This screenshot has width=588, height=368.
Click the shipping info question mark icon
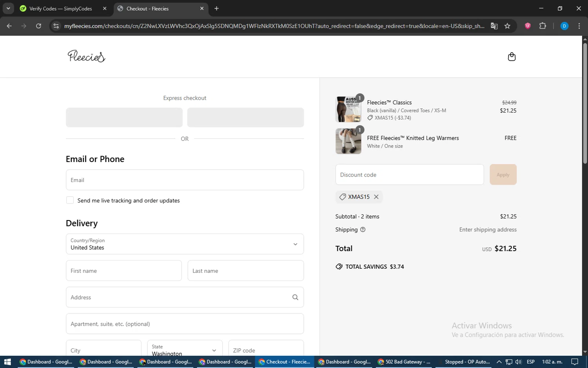click(x=363, y=230)
